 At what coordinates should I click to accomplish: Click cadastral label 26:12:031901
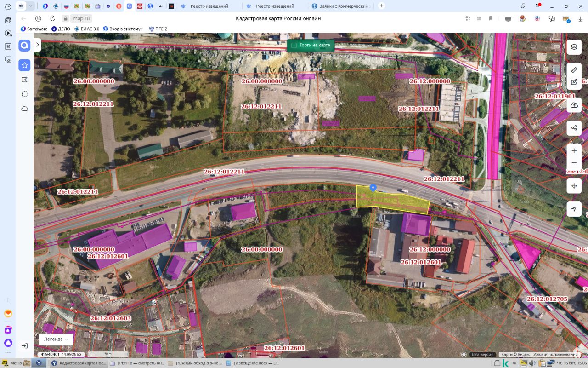(555, 96)
